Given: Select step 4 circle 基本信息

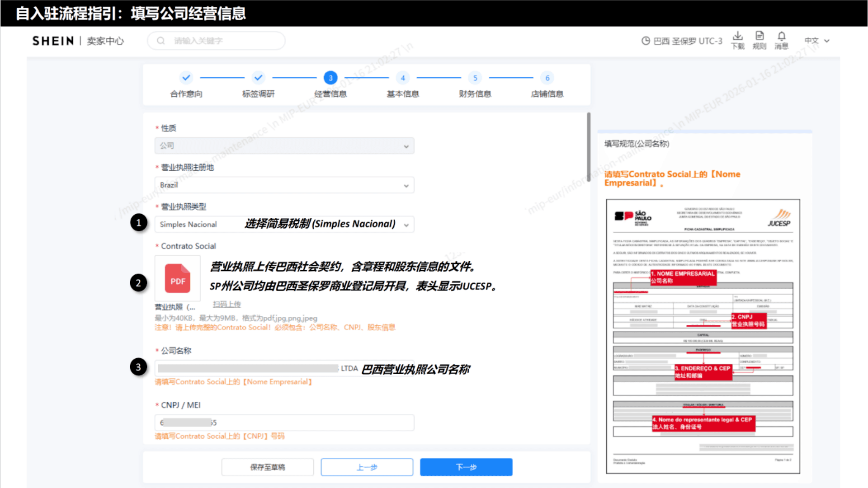Looking at the screenshot, I should pos(403,78).
